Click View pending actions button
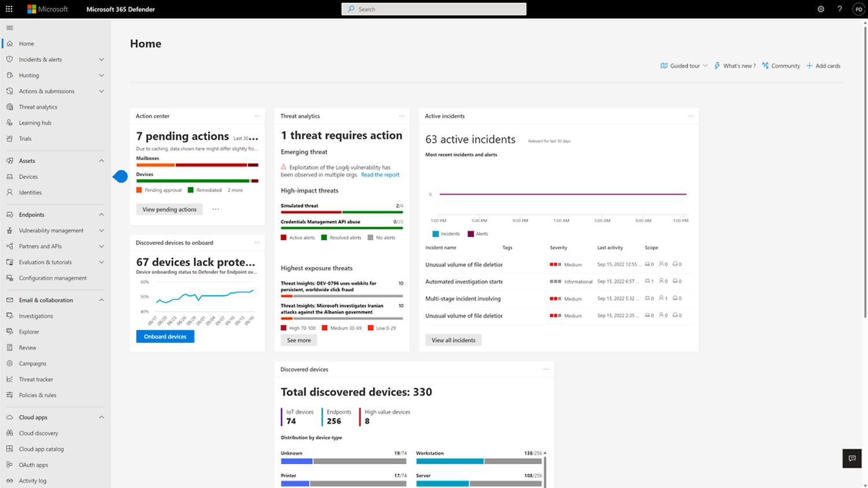The height and width of the screenshot is (488, 868). (170, 209)
